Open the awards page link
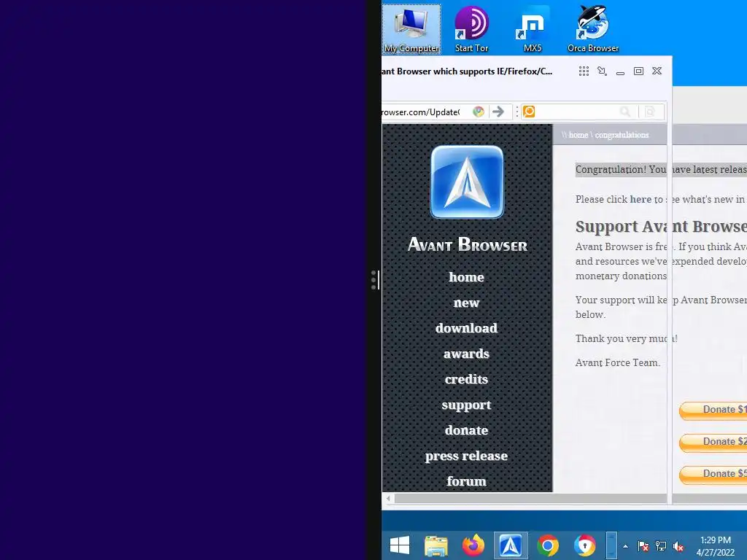This screenshot has width=747, height=560. (x=466, y=354)
